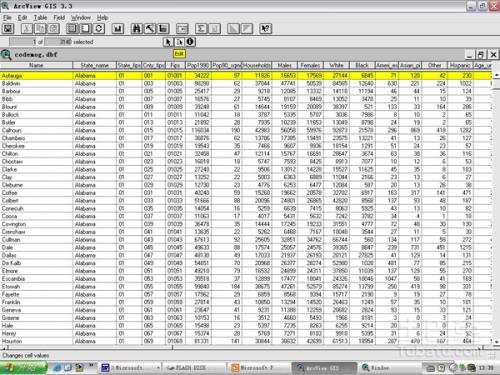Click the Cut scissors icon
This screenshot has height=375, width=500.
pos(27,29)
